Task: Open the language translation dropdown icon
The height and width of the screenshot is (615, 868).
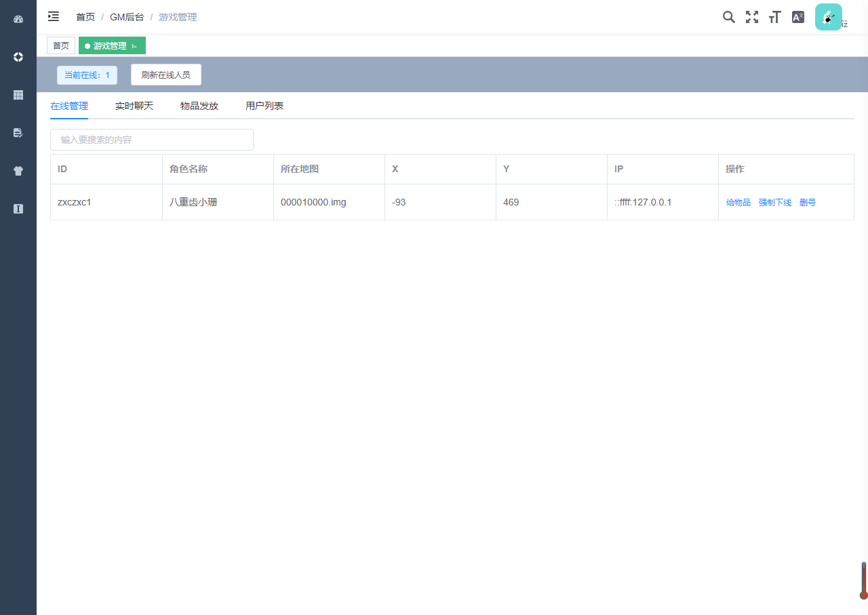Action: (798, 17)
